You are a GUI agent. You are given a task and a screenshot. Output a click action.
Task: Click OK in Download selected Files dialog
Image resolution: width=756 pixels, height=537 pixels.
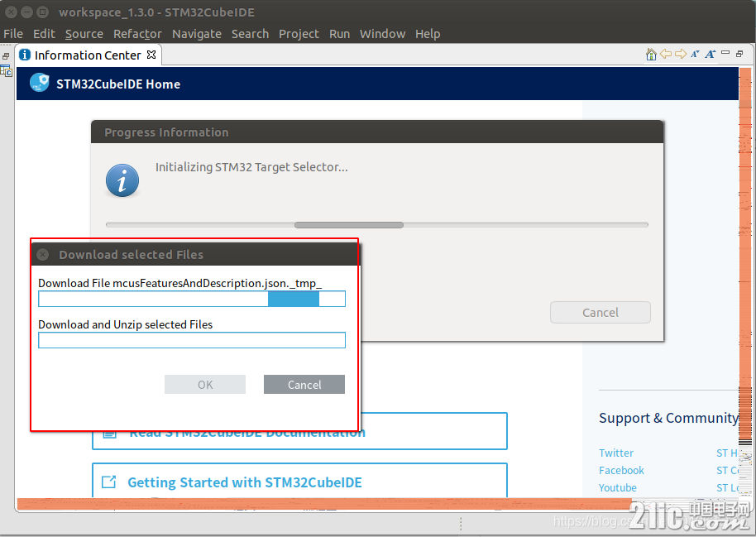pos(205,385)
